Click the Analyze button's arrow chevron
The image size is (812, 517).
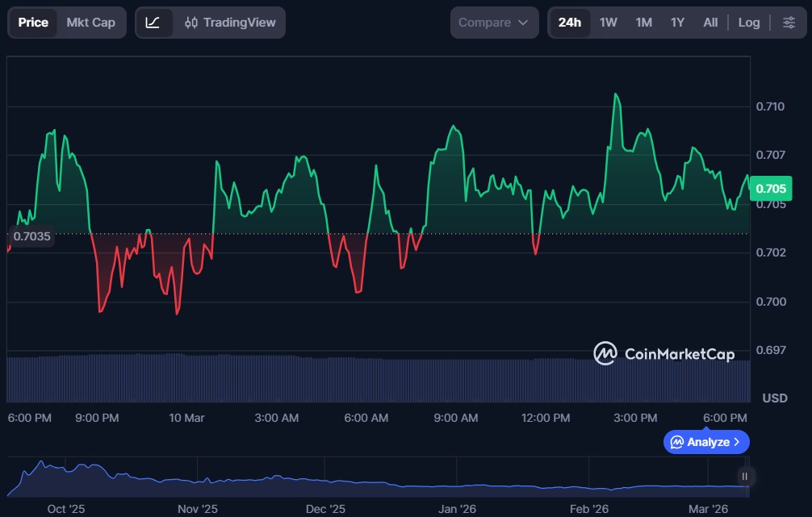click(737, 442)
